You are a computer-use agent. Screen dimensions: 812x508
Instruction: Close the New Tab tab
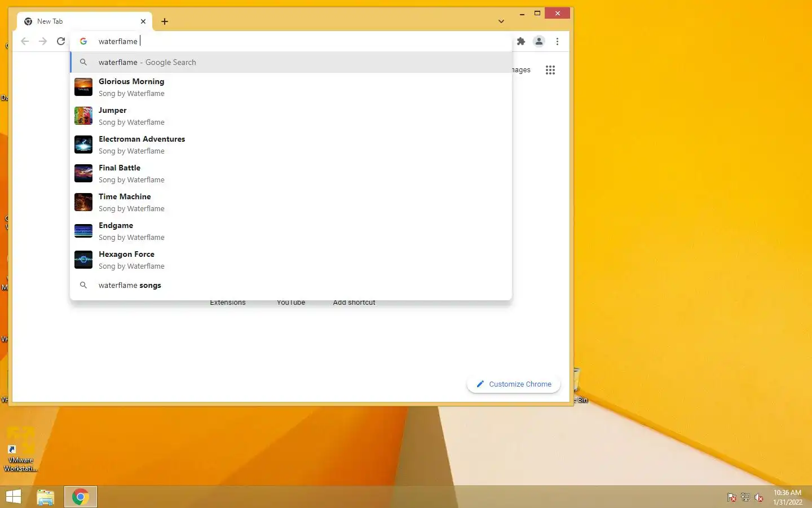[143, 21]
